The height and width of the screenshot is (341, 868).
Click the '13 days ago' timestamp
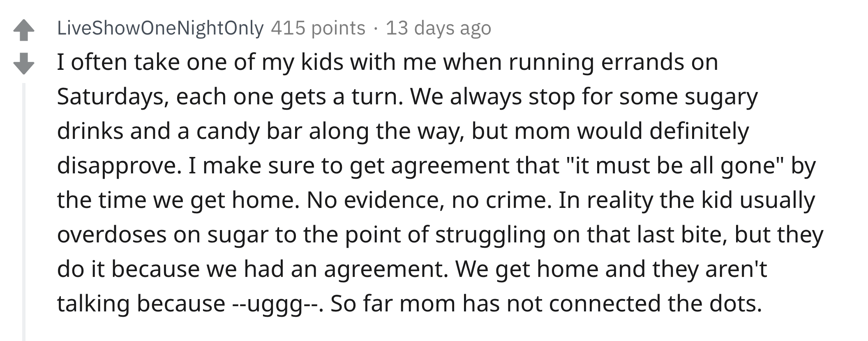tap(439, 28)
